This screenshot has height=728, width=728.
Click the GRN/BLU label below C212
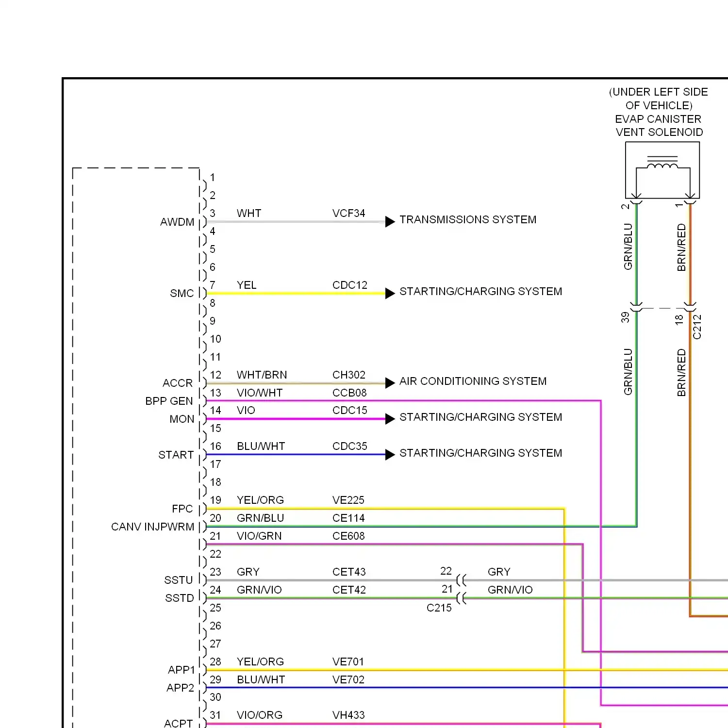pyautogui.click(x=629, y=372)
